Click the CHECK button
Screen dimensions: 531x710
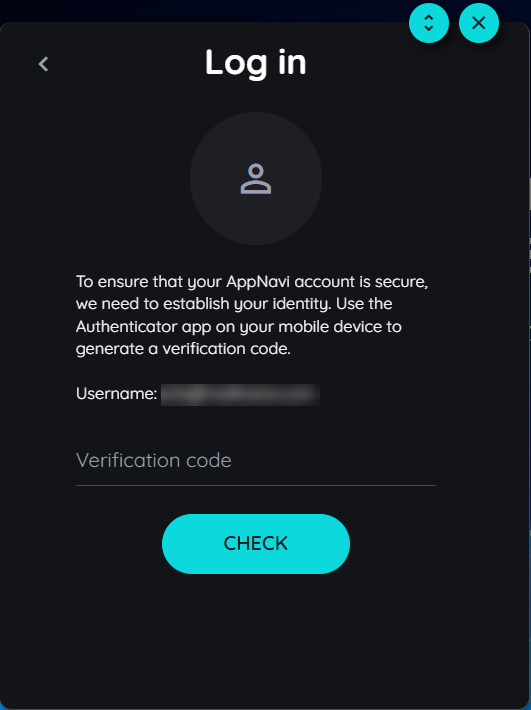[256, 544]
